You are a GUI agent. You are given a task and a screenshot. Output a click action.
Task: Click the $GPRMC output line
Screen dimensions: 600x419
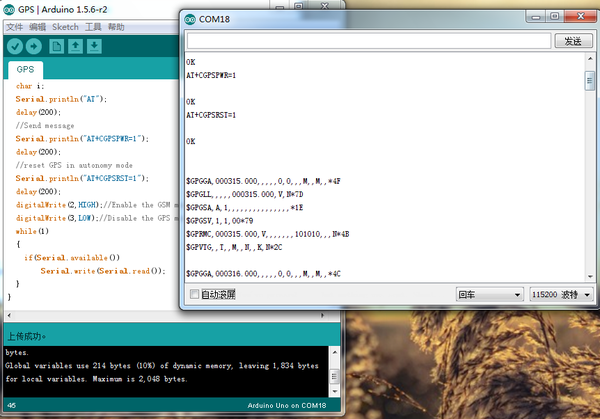267,234
